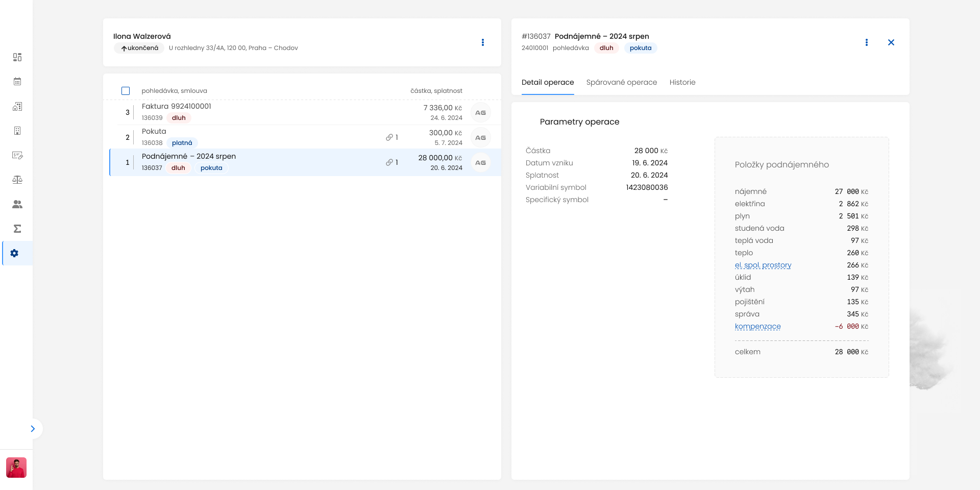This screenshot has width=980, height=490.
Task: Open the calendar icon in sidebar
Action: 17,82
